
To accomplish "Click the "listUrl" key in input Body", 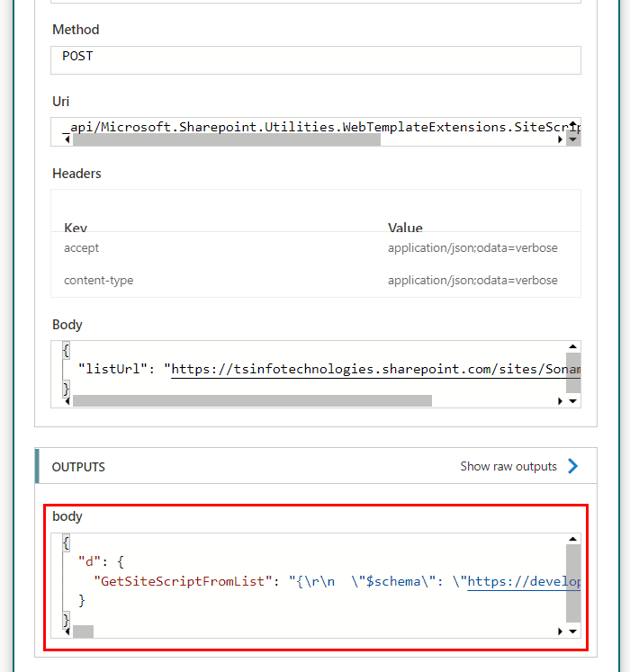I will coord(113,369).
